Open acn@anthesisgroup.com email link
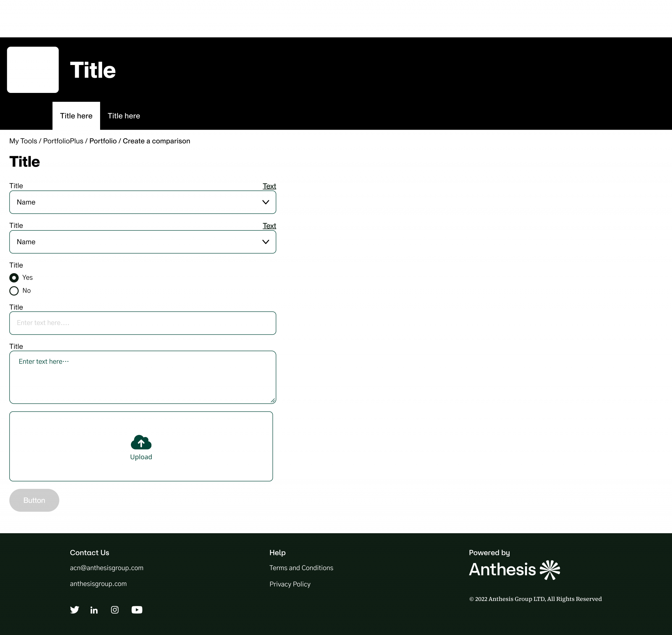Viewport: 672px width, 635px height. (x=107, y=568)
